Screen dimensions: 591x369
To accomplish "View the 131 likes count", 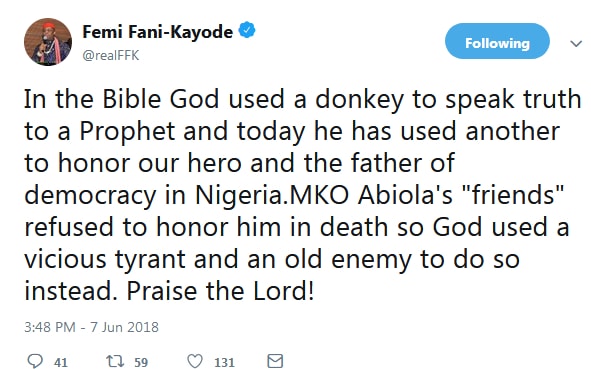I will pos(224,363).
